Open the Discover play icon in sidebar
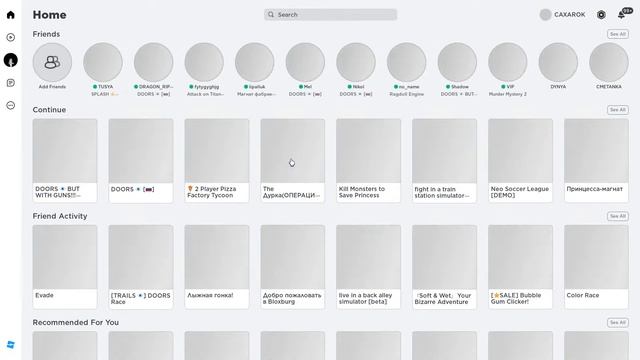The width and height of the screenshot is (640, 360). 11,38
